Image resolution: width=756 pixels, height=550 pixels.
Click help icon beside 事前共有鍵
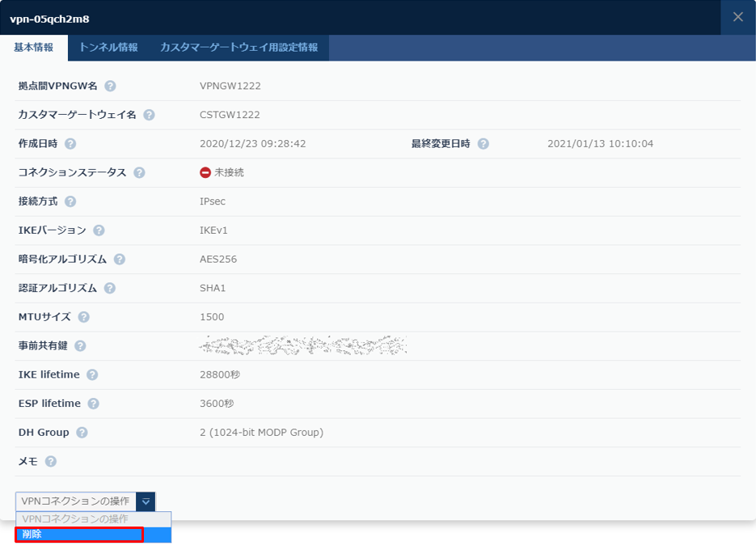80,346
